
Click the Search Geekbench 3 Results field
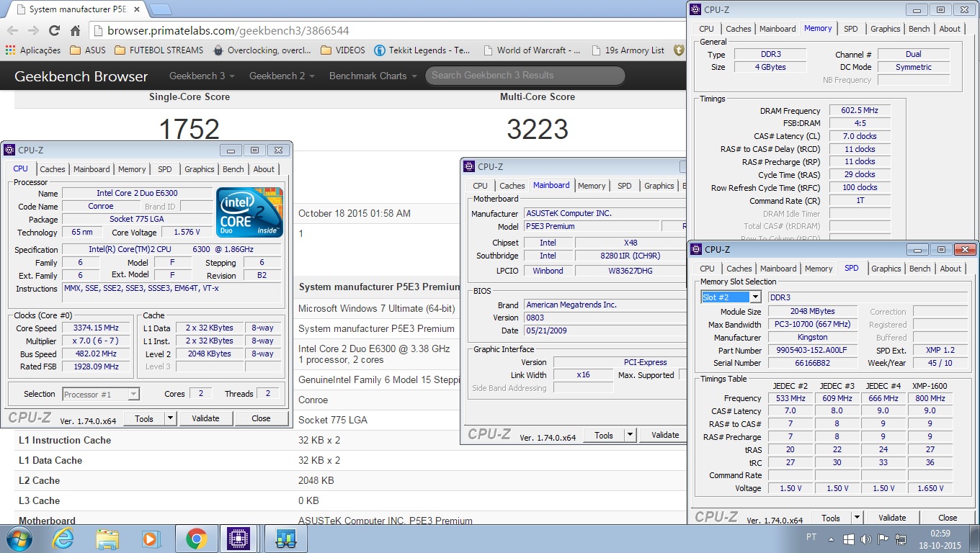(525, 76)
